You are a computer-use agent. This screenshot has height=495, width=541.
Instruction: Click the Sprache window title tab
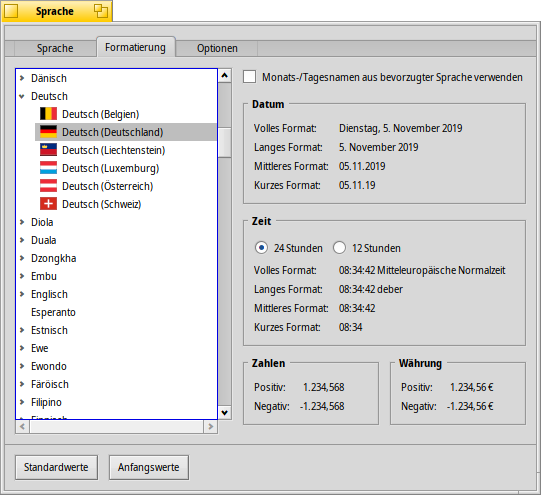(55, 11)
